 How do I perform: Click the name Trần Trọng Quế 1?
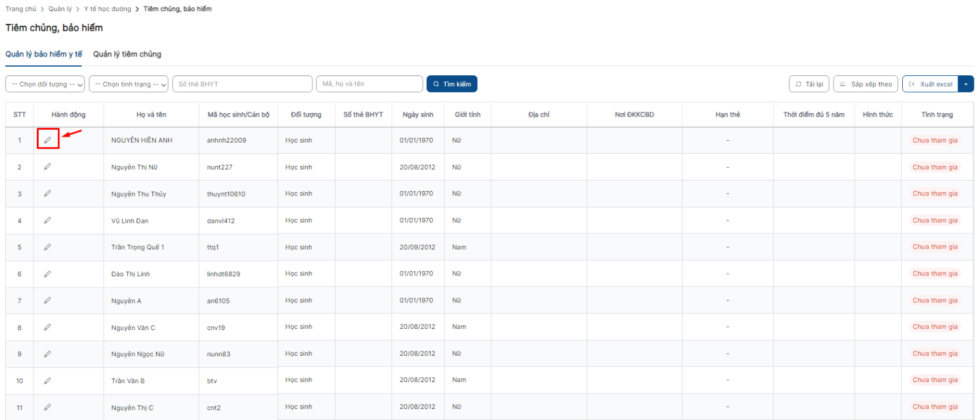point(138,247)
